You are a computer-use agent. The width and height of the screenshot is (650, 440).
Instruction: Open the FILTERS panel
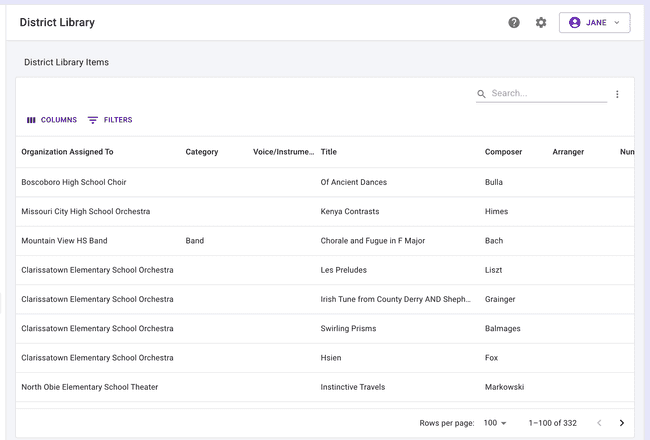pos(110,120)
